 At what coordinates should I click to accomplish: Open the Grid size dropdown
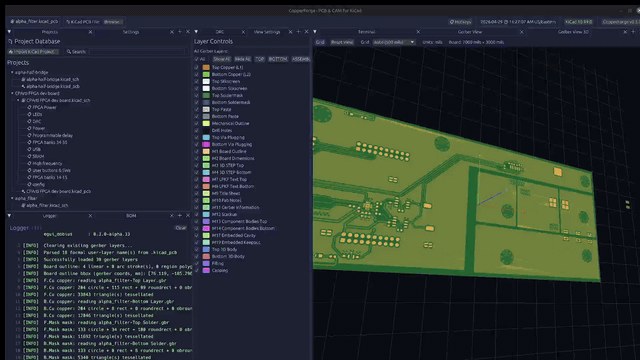(393, 42)
